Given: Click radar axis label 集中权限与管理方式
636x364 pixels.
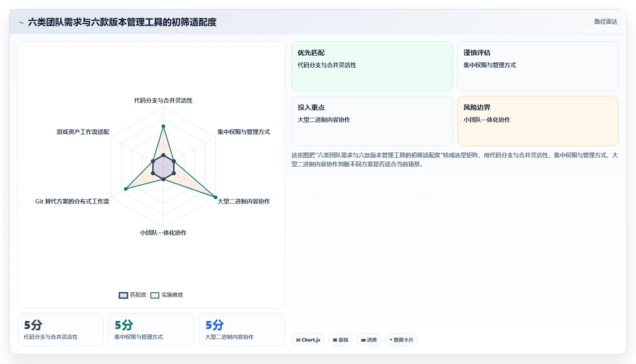Looking at the screenshot, I should (x=244, y=132).
